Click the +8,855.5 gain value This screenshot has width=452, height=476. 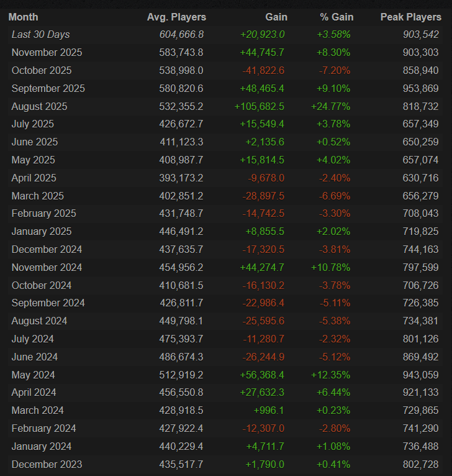coord(265,231)
